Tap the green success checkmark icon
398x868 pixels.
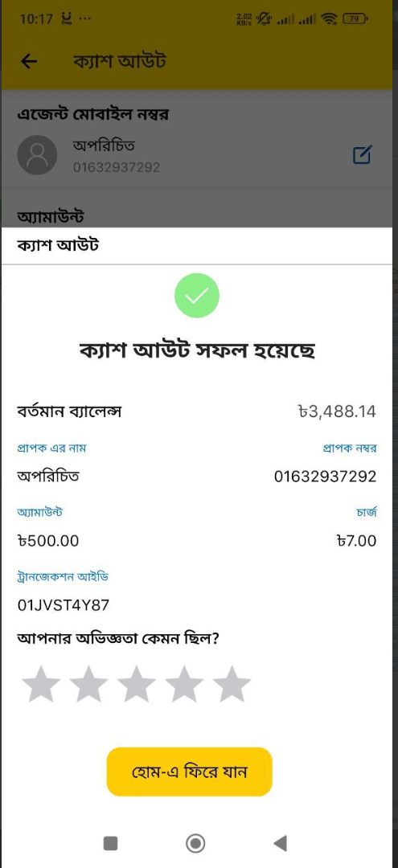[x=197, y=295]
